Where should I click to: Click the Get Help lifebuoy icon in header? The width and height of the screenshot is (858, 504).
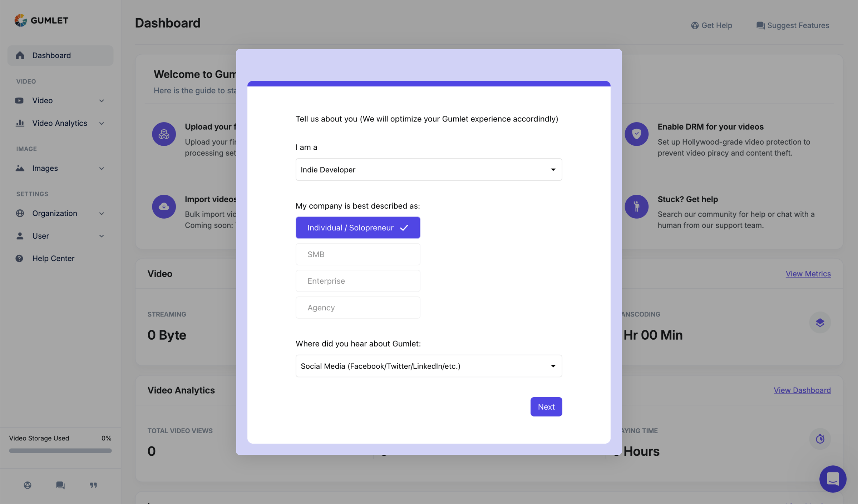695,25
